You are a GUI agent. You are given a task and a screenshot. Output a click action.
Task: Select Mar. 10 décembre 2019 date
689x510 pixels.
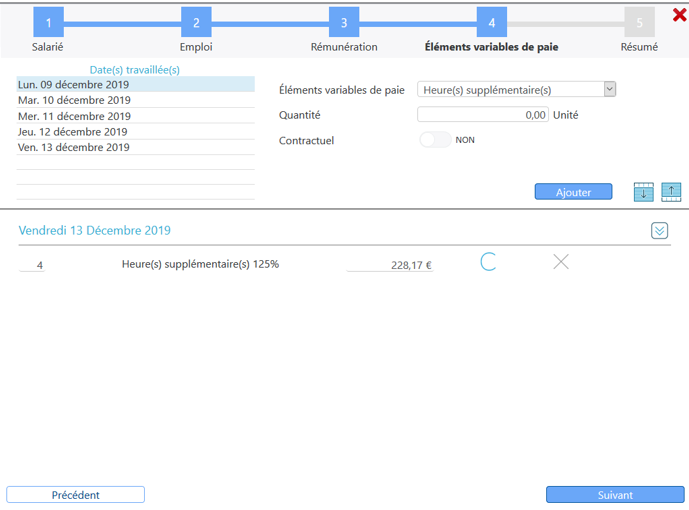point(74,101)
